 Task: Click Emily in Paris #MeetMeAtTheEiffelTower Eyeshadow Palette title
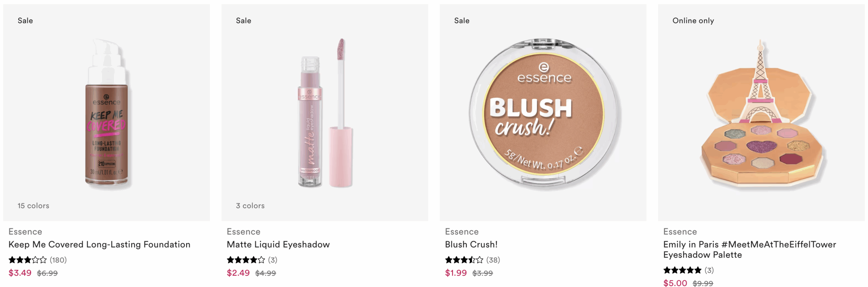click(x=750, y=250)
